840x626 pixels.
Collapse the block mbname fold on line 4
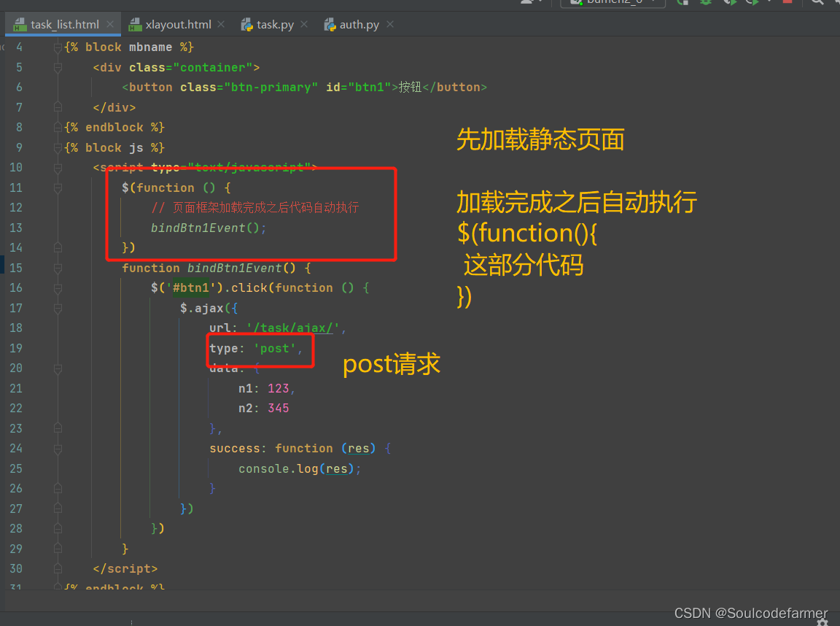click(58, 47)
